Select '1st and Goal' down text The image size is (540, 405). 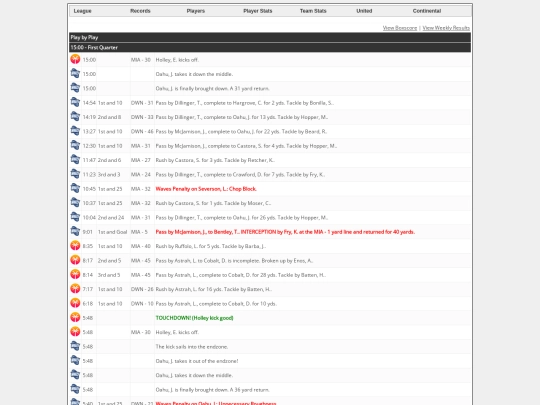coord(112,232)
